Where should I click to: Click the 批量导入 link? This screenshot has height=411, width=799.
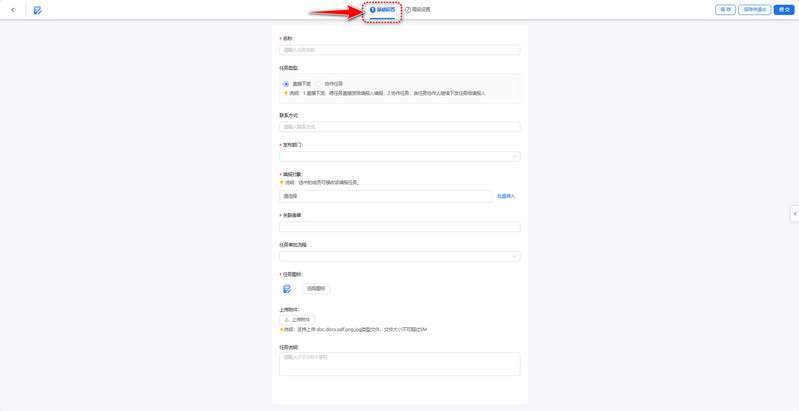506,196
